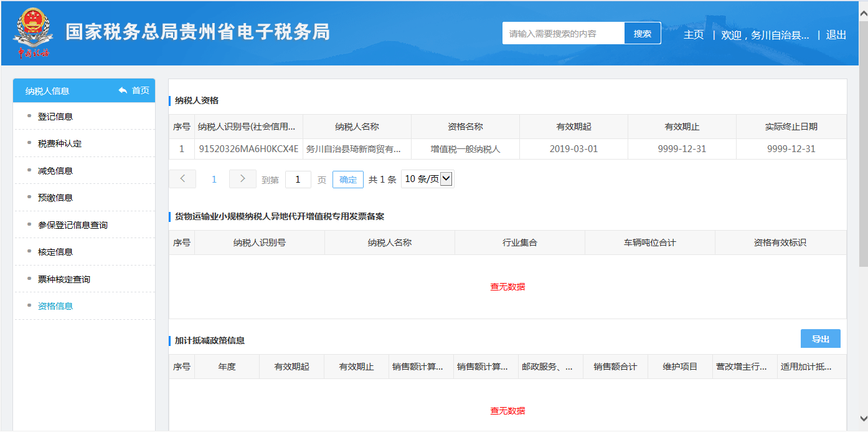Go to previous page arrow

(x=182, y=179)
